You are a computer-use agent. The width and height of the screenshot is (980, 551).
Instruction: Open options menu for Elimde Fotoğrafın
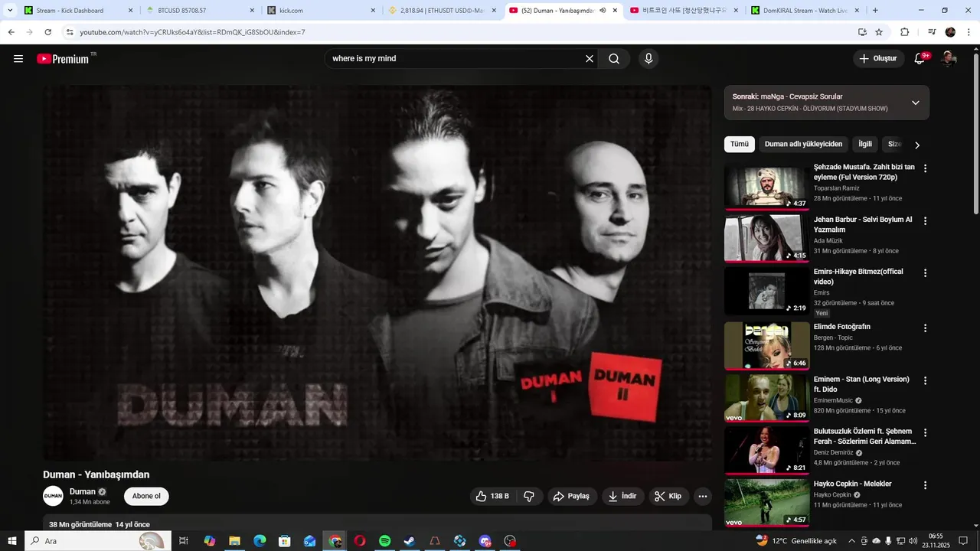tap(925, 328)
